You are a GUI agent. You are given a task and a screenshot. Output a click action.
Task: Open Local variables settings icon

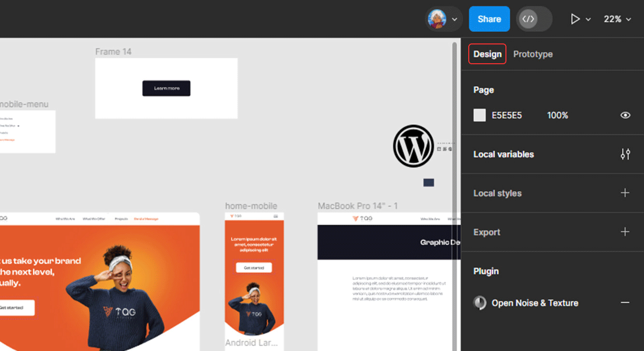click(625, 154)
